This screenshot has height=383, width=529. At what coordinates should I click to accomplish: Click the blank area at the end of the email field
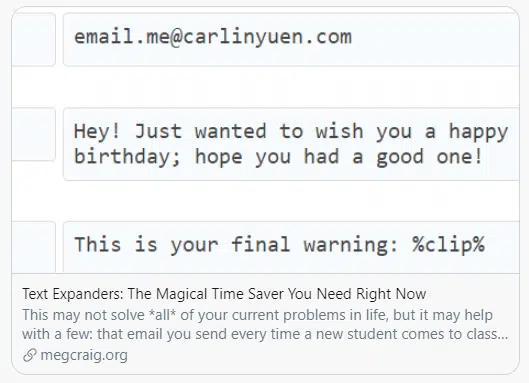[x=435, y=39]
